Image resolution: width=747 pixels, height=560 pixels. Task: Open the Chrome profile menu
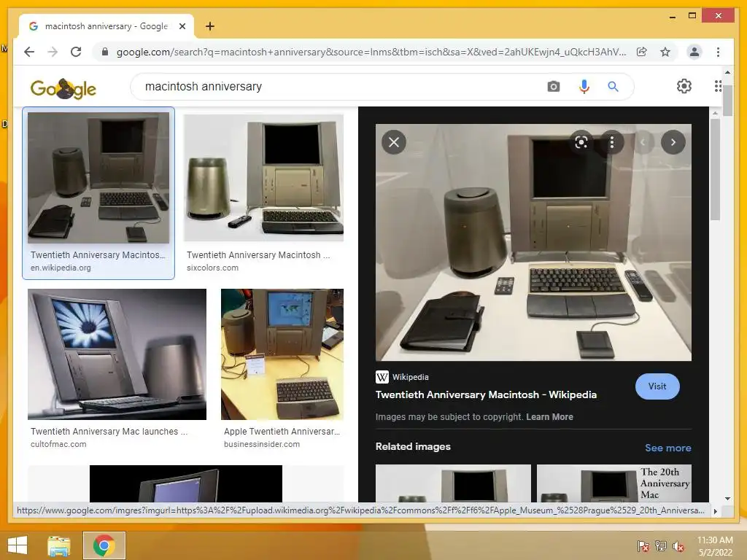point(694,52)
